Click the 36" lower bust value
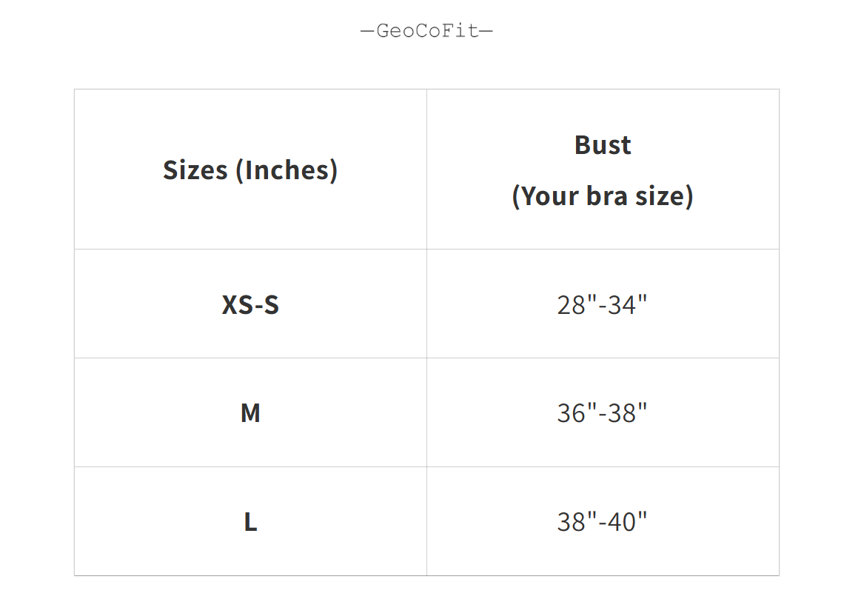Screen dimensions: 861x616 coord(576,413)
